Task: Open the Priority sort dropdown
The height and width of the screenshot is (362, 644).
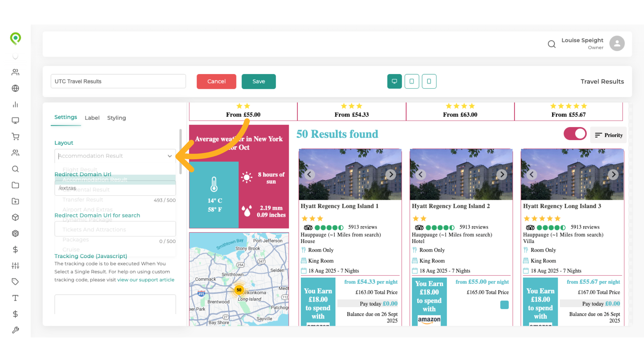Action: point(608,135)
